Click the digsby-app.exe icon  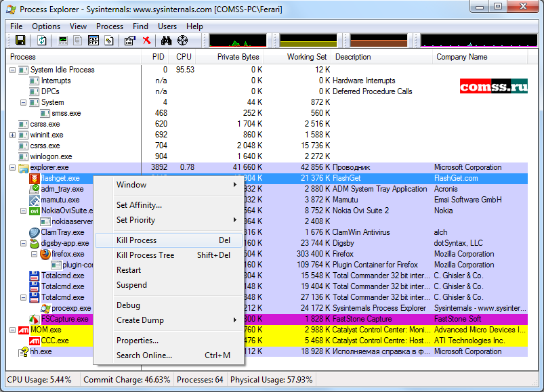[x=35, y=243]
